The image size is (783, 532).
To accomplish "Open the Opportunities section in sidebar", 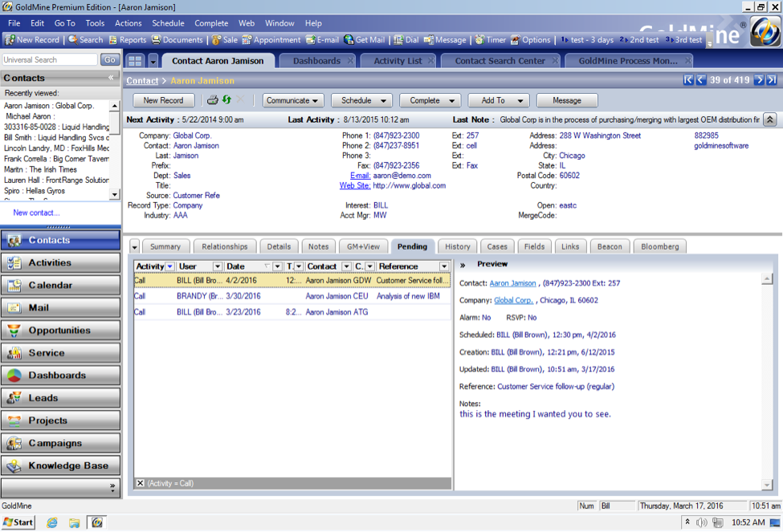I will tap(60, 331).
